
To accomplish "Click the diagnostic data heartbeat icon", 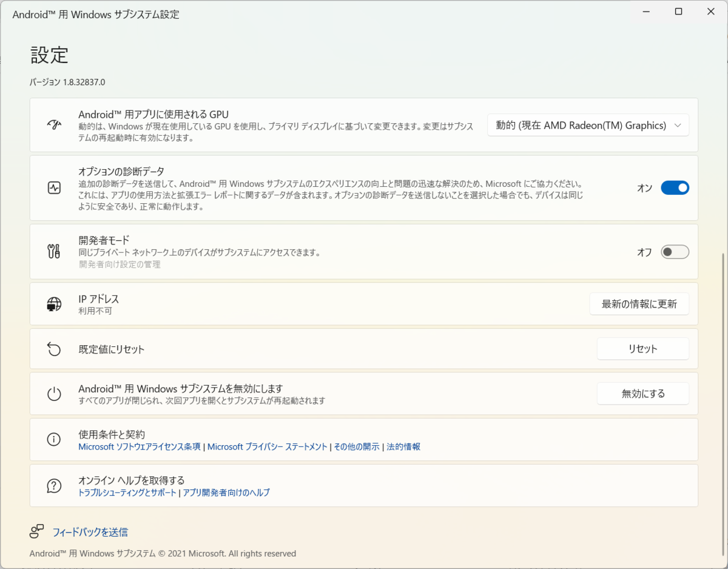I will click(x=54, y=188).
